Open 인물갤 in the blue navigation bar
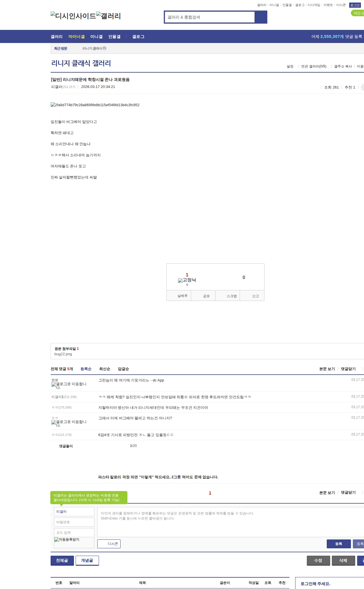The width and height of the screenshot is (364, 589). 114,36
